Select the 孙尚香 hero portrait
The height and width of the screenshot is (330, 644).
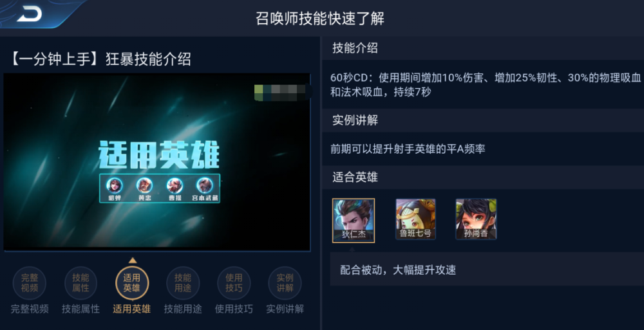pos(476,219)
